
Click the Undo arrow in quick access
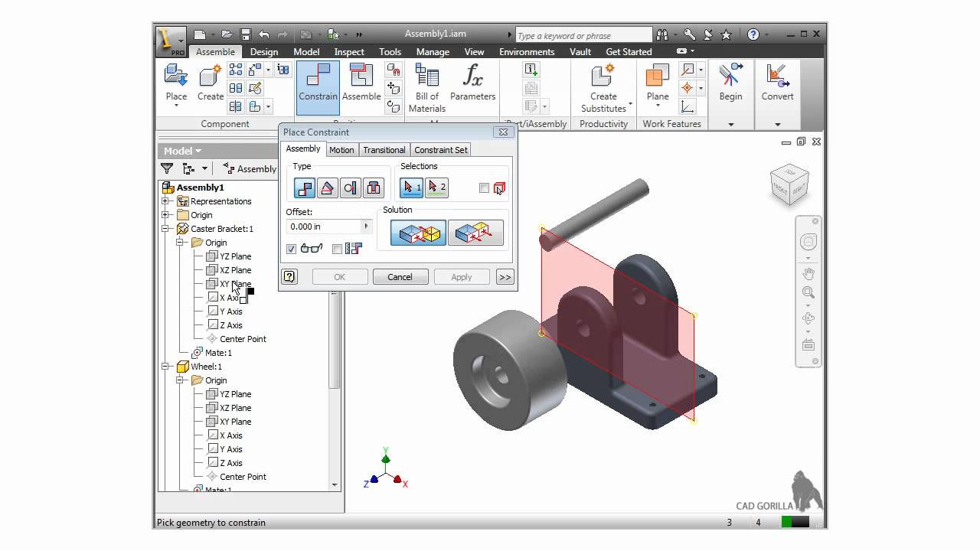tap(264, 34)
